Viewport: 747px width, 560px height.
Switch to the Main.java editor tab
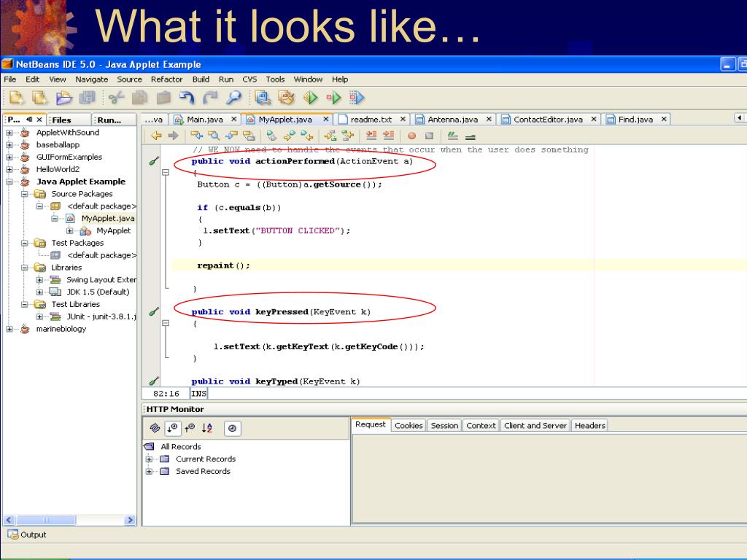(x=204, y=119)
